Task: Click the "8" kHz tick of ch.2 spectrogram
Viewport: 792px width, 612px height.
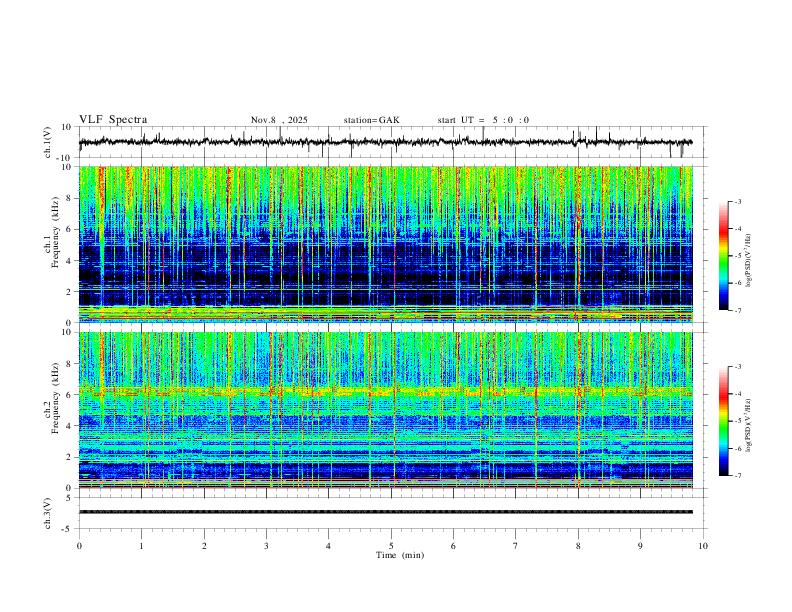Action: (69, 364)
